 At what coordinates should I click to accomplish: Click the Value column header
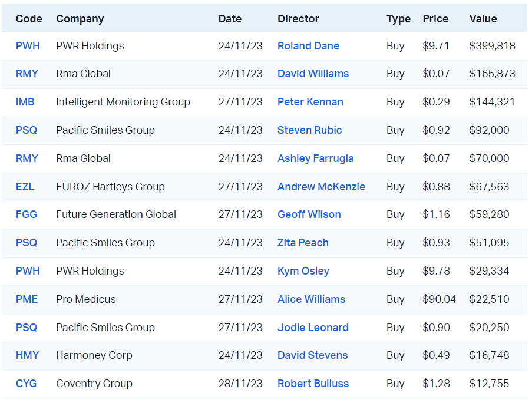pos(483,19)
